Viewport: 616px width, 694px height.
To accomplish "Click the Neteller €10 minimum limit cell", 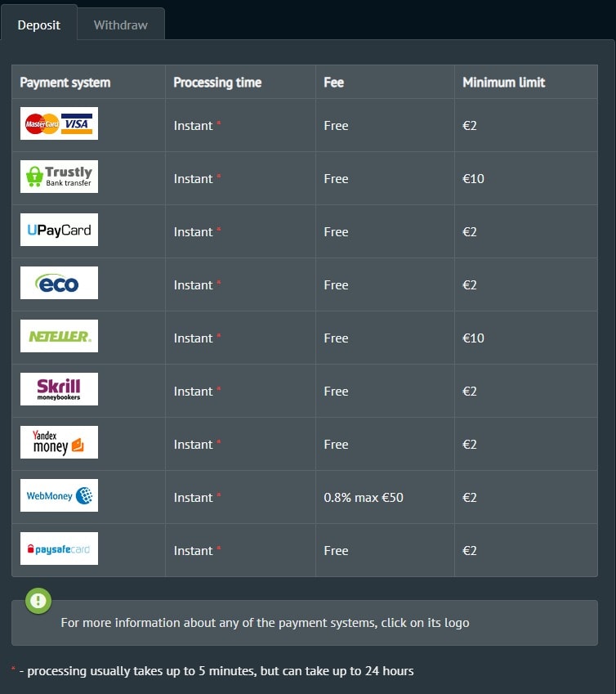I will coord(526,338).
